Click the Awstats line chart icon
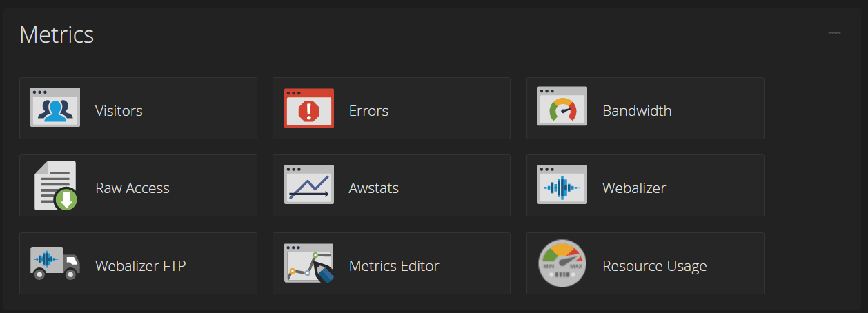Screen dimensions: 868x313 click(x=309, y=185)
